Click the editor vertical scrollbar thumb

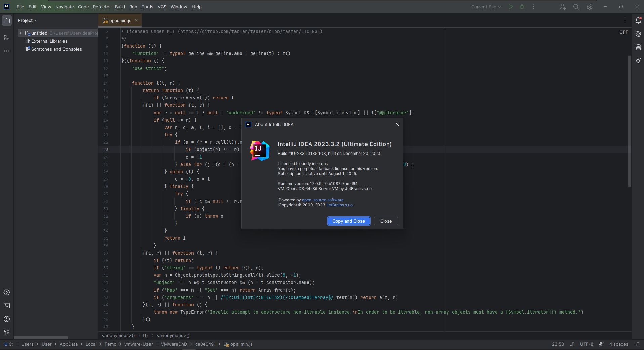[x=630, y=121]
